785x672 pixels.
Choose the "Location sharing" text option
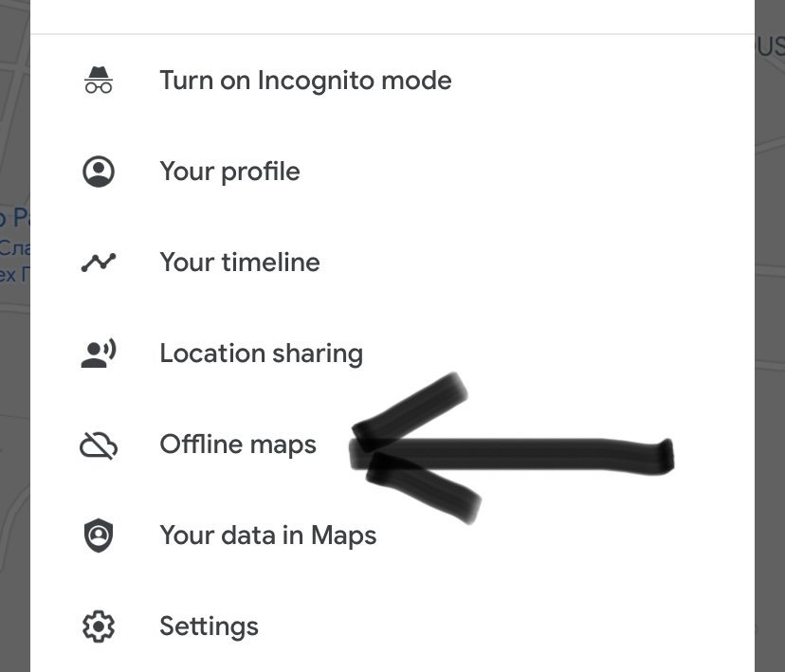pyautogui.click(x=261, y=354)
